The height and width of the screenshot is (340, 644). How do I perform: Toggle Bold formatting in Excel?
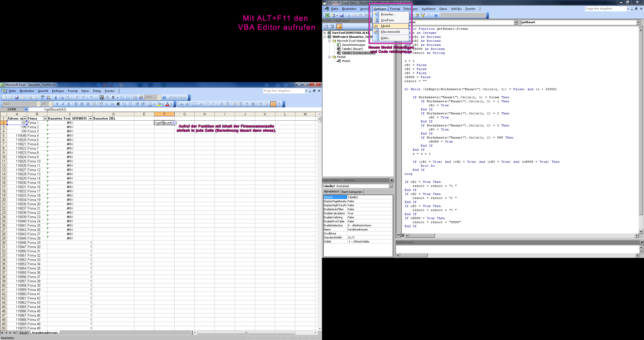click(57, 104)
